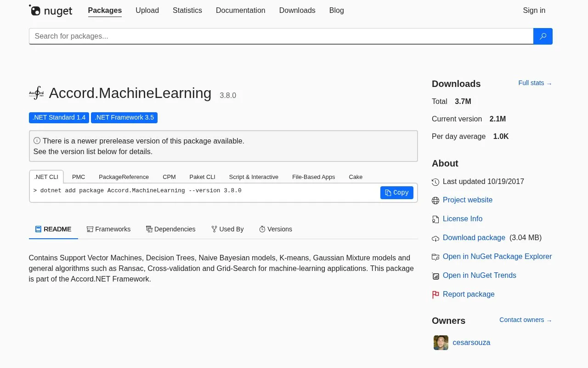Click the NuGet logo
The image size is (588, 368).
(x=51, y=11)
